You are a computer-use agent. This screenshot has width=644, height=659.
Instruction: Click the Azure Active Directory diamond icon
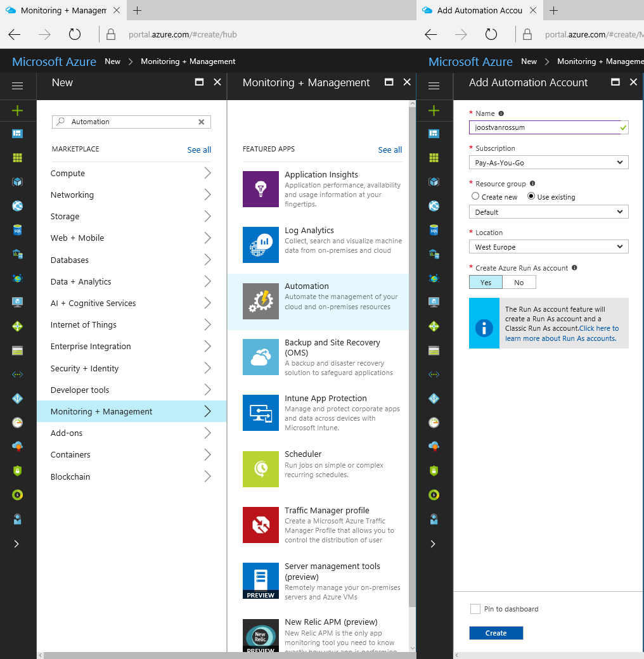pos(17,399)
